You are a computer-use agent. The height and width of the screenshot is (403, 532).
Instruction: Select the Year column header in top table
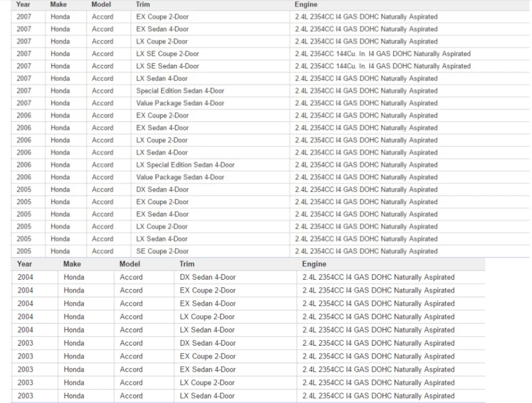pyautogui.click(x=23, y=4)
